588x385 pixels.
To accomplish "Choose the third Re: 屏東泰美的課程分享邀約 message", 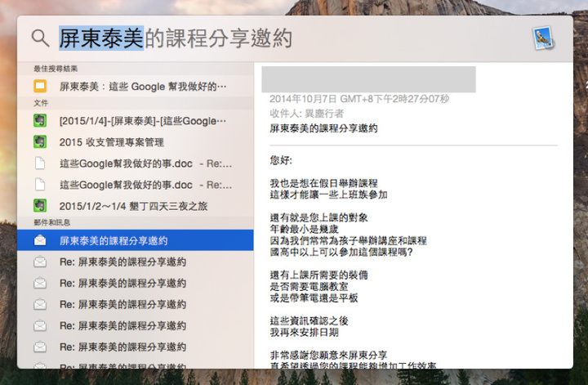I will [122, 305].
